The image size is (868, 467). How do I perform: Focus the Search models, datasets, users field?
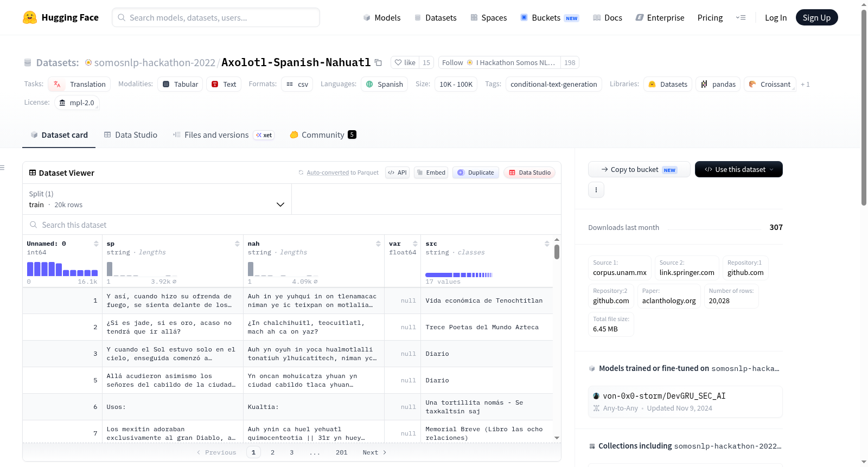[x=216, y=17]
